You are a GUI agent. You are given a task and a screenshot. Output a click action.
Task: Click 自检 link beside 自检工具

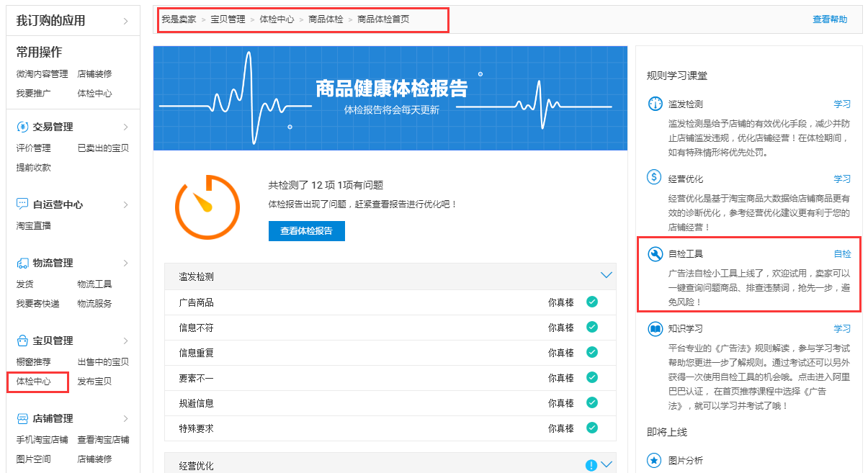click(842, 253)
